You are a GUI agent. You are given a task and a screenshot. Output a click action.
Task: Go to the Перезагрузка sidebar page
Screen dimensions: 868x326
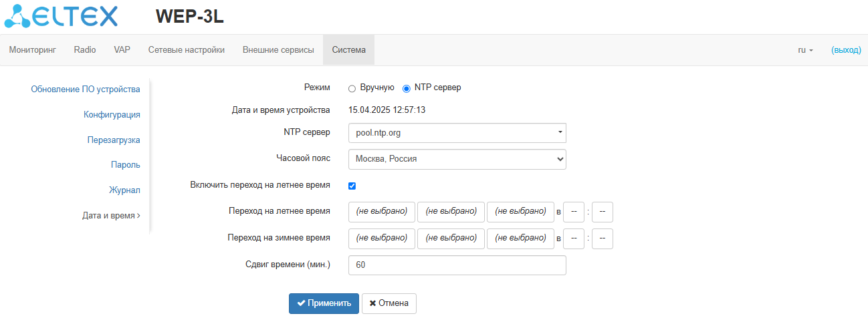point(114,140)
